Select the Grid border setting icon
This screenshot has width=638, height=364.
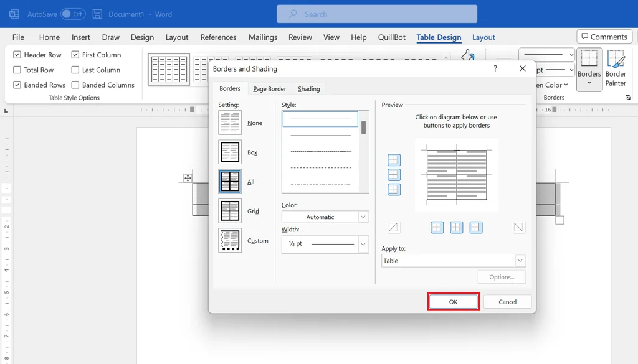click(230, 211)
